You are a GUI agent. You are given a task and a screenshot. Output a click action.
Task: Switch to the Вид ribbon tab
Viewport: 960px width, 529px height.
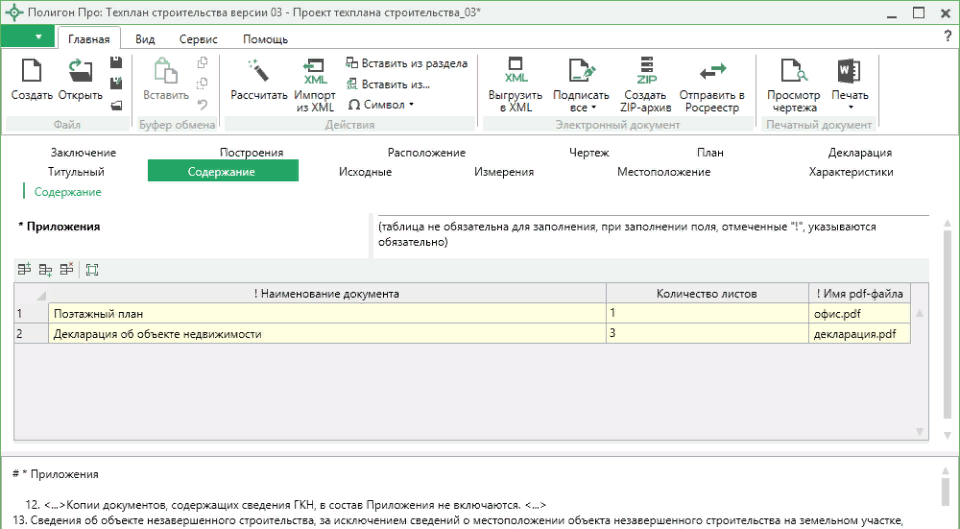click(x=145, y=39)
